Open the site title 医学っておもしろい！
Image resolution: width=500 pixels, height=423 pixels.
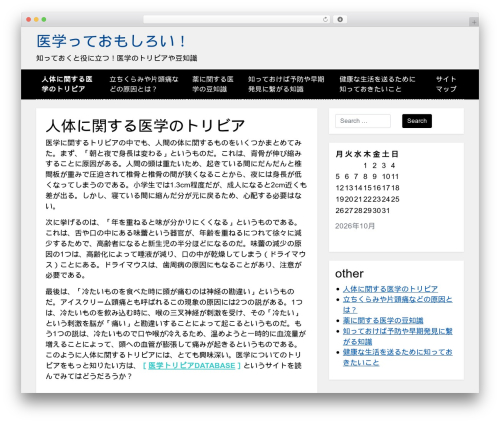tap(111, 41)
